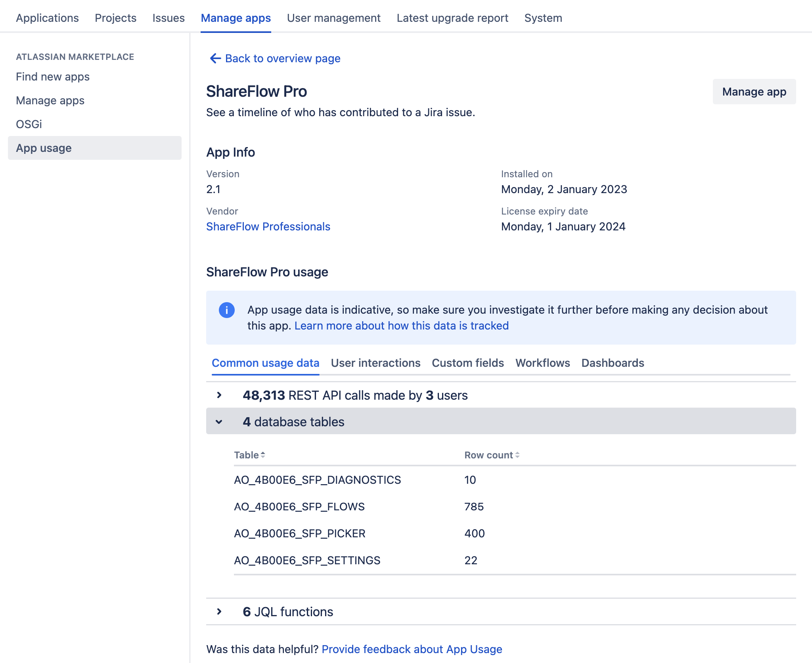Select Find new apps in sidebar

53,77
